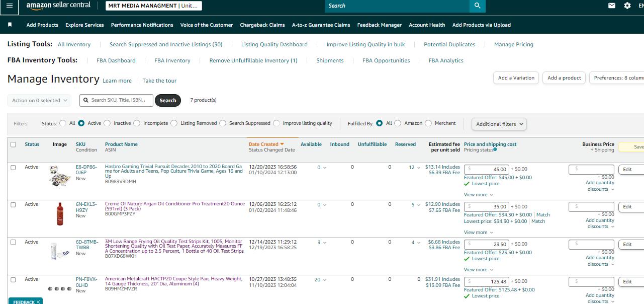Close the Feedback tab via its X
The height and width of the screenshot is (304, 644).
point(38,302)
